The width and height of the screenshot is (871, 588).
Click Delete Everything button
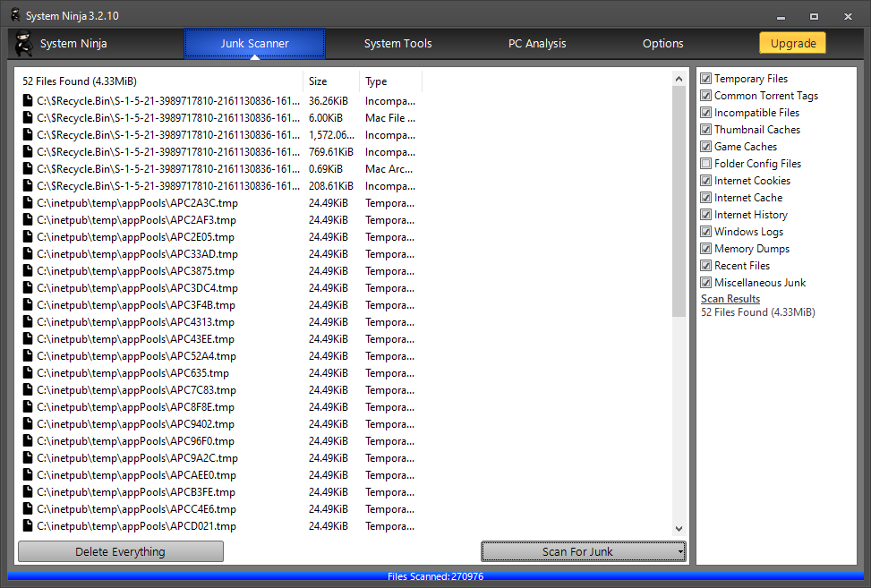click(x=121, y=551)
